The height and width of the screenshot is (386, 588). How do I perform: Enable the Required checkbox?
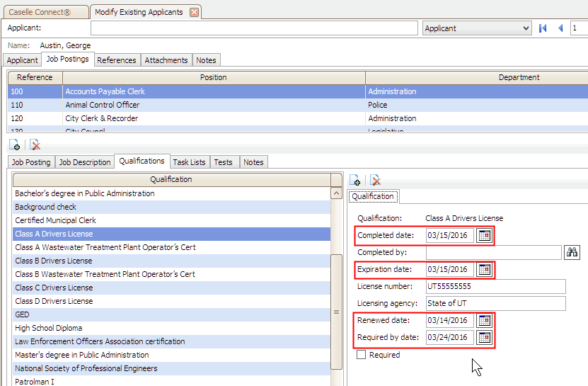click(x=362, y=355)
